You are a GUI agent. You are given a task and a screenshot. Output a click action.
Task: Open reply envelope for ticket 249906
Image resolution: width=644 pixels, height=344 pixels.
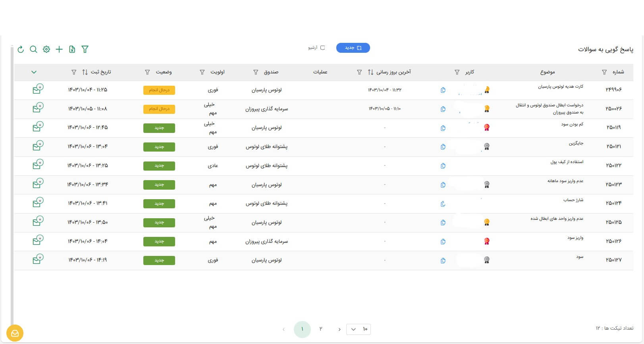pyautogui.click(x=38, y=89)
